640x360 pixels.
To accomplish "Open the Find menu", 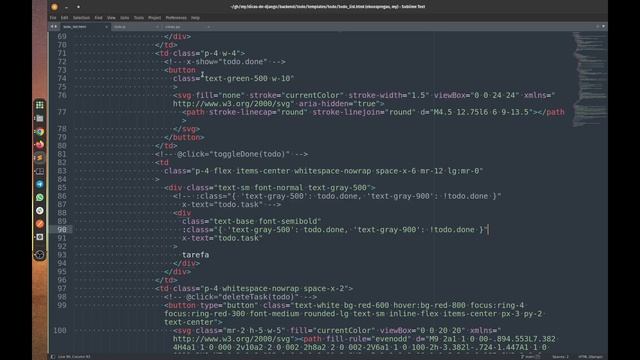I will [x=98, y=18].
